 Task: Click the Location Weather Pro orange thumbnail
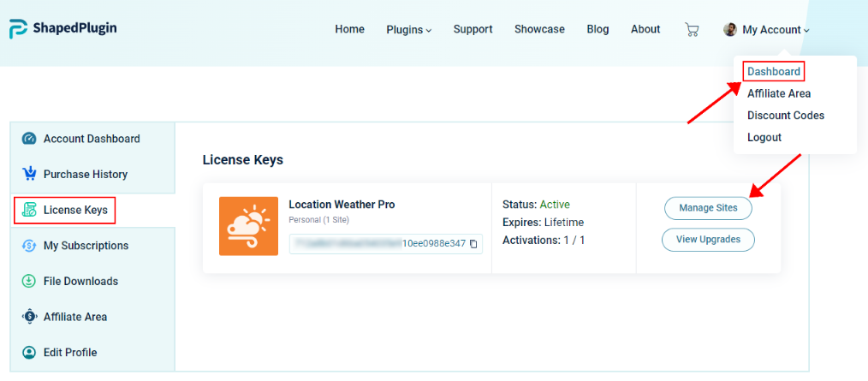coord(248,226)
